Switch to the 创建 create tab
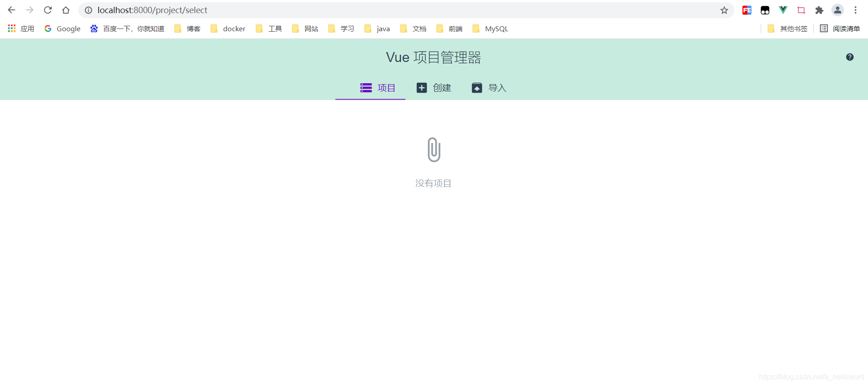868x385 pixels. 434,88
